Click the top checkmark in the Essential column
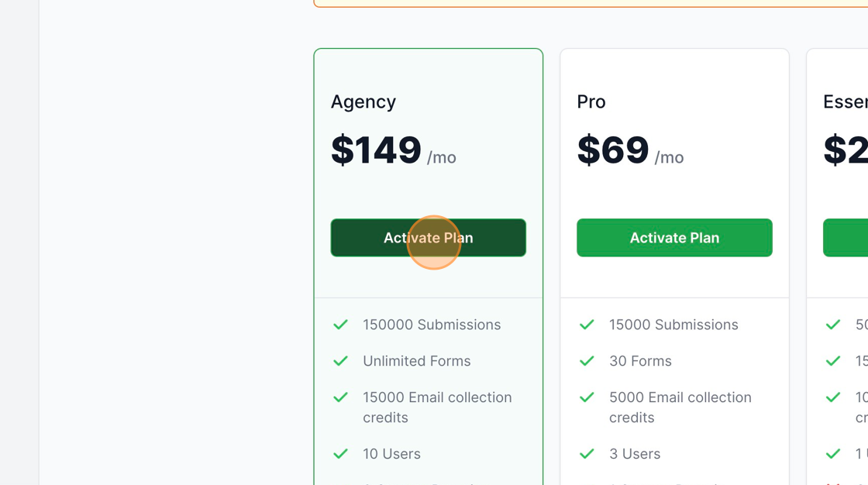This screenshot has width=868, height=485. (x=833, y=325)
